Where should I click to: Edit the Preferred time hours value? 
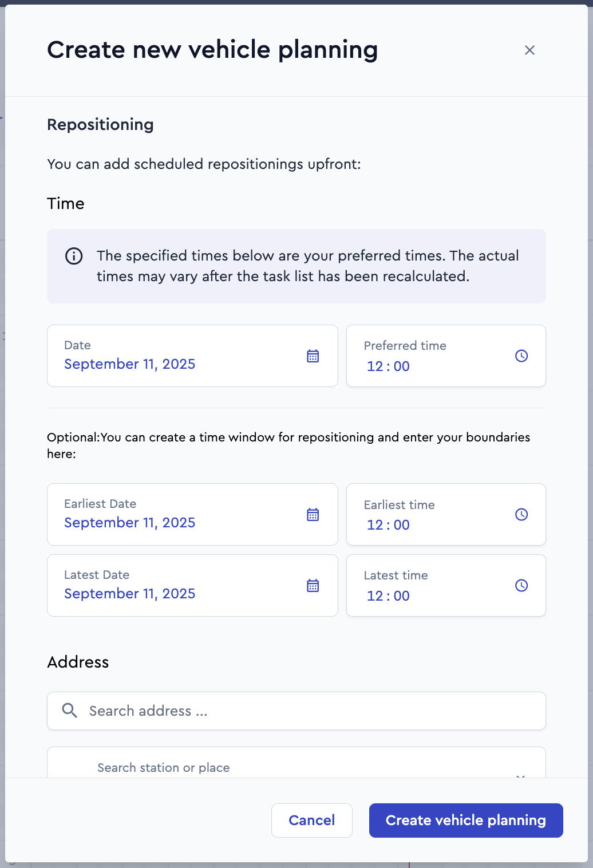click(x=375, y=366)
